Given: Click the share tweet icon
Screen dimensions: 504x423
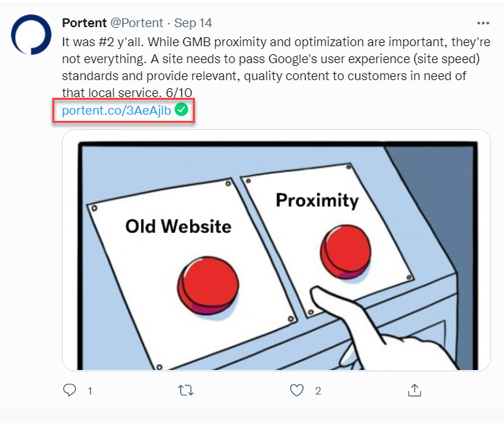Looking at the screenshot, I should click(x=414, y=390).
